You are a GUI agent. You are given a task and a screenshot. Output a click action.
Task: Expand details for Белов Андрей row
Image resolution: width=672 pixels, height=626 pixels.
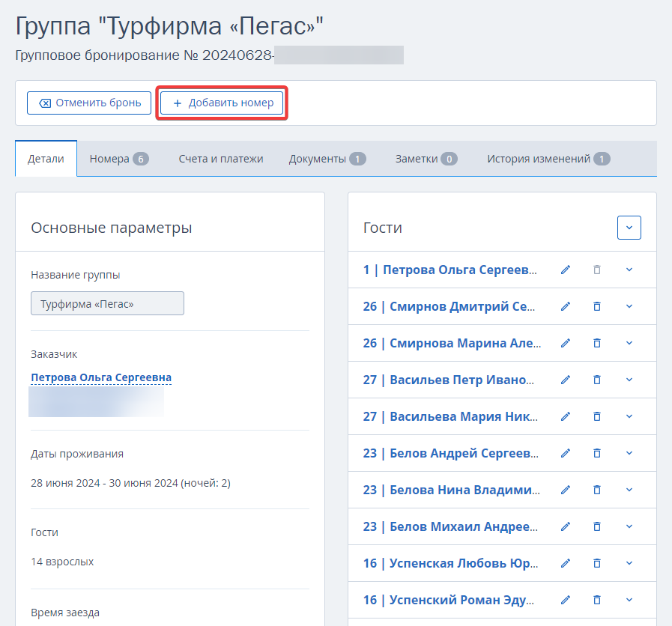point(629,453)
